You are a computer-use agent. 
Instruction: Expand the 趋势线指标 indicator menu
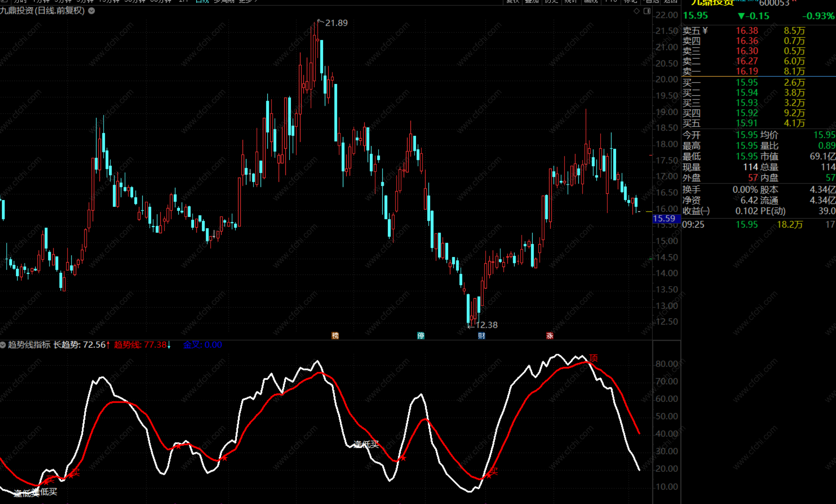click(x=3, y=345)
